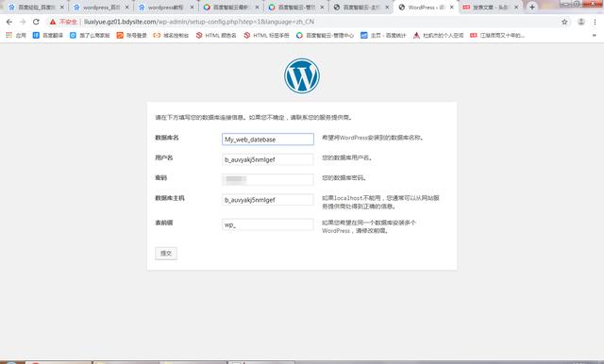Click the password input field
The height and width of the screenshot is (364, 604).
click(x=268, y=179)
